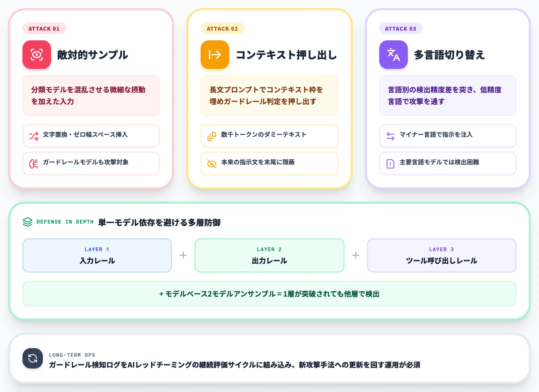Screen dimensions: 539x392
Task: Click the copy icon beside 数千トークンのダミーテキスト
Action: click(x=212, y=136)
